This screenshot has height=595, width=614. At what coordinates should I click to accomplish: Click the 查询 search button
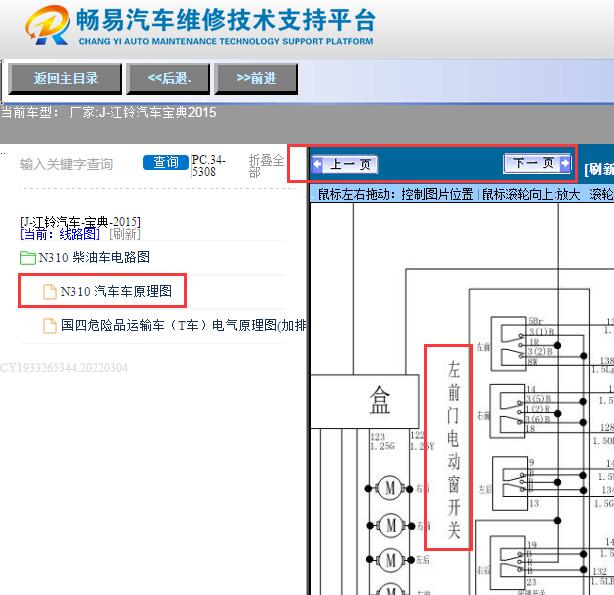pyautogui.click(x=166, y=163)
